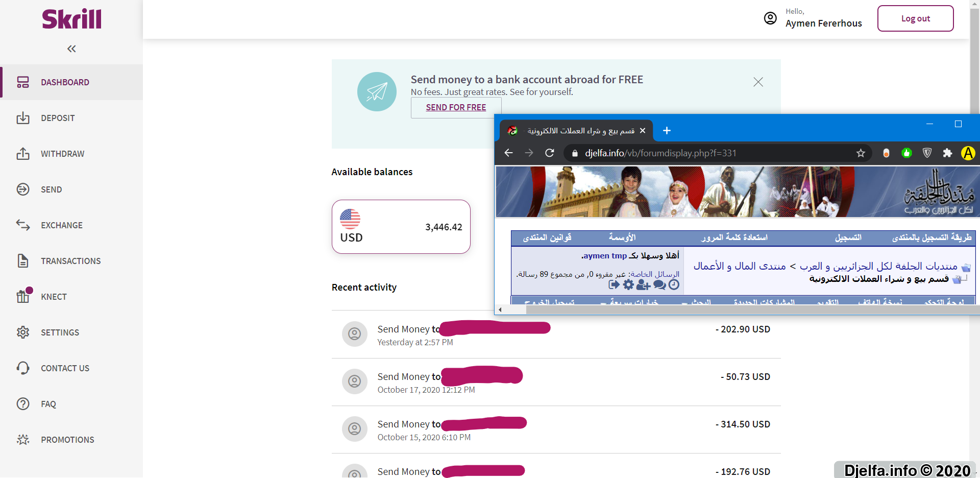Click the forum's الأوسمة nav link
The height and width of the screenshot is (478, 980).
tap(622, 237)
